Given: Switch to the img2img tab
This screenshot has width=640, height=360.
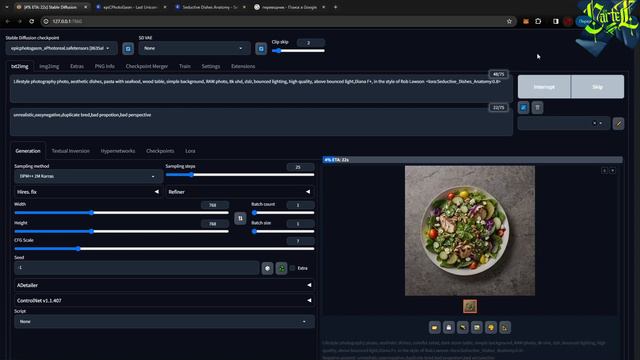Looking at the screenshot, I should click(49, 66).
